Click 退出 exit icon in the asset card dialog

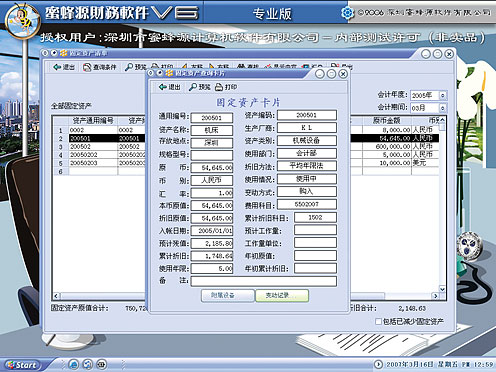click(x=169, y=87)
